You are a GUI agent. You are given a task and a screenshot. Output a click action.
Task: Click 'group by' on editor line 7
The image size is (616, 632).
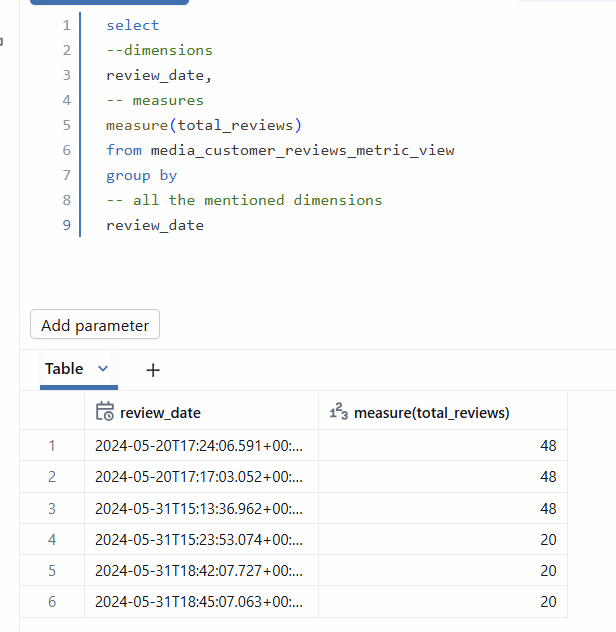[142, 175]
